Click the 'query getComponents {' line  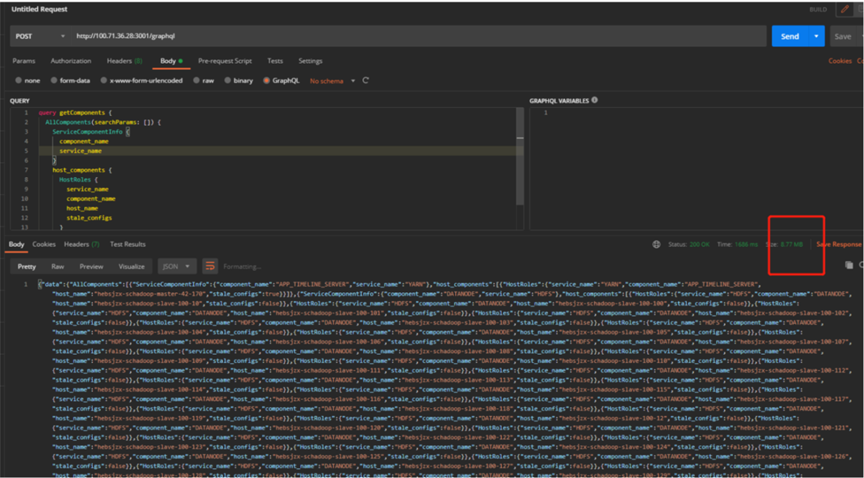[75, 112]
